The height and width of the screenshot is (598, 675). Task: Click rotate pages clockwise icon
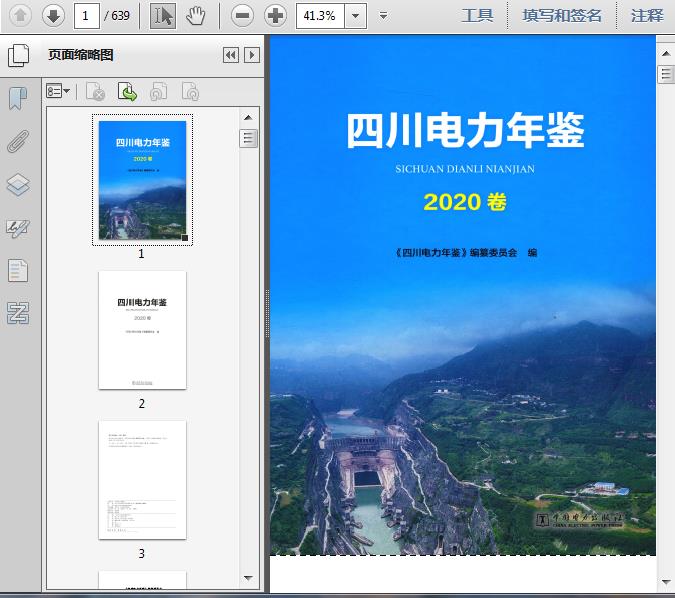(190, 91)
